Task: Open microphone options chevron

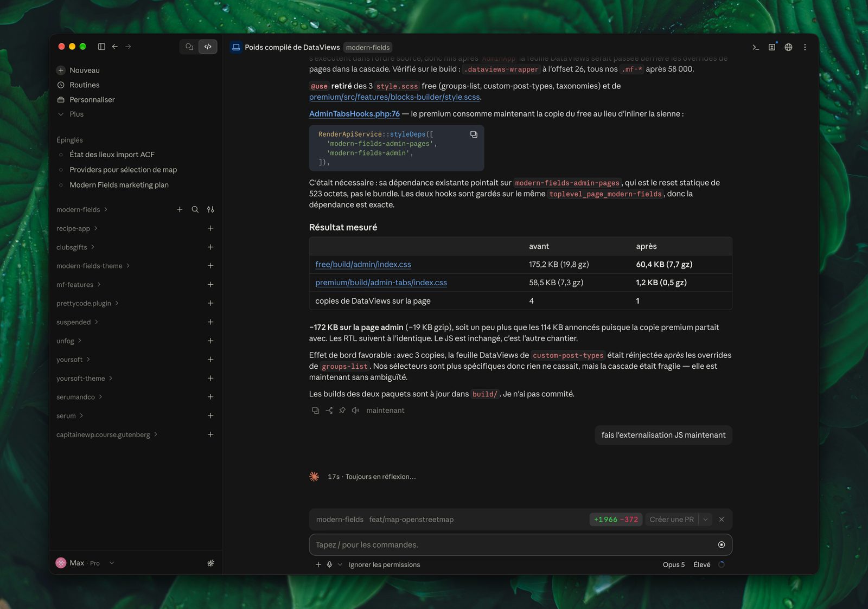Action: pos(340,565)
